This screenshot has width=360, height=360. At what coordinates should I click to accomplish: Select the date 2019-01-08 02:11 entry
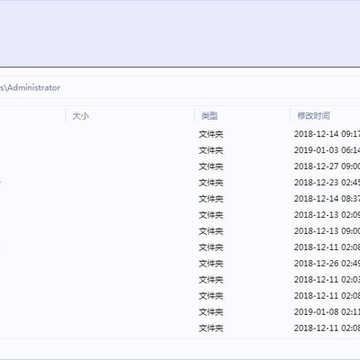point(327,312)
